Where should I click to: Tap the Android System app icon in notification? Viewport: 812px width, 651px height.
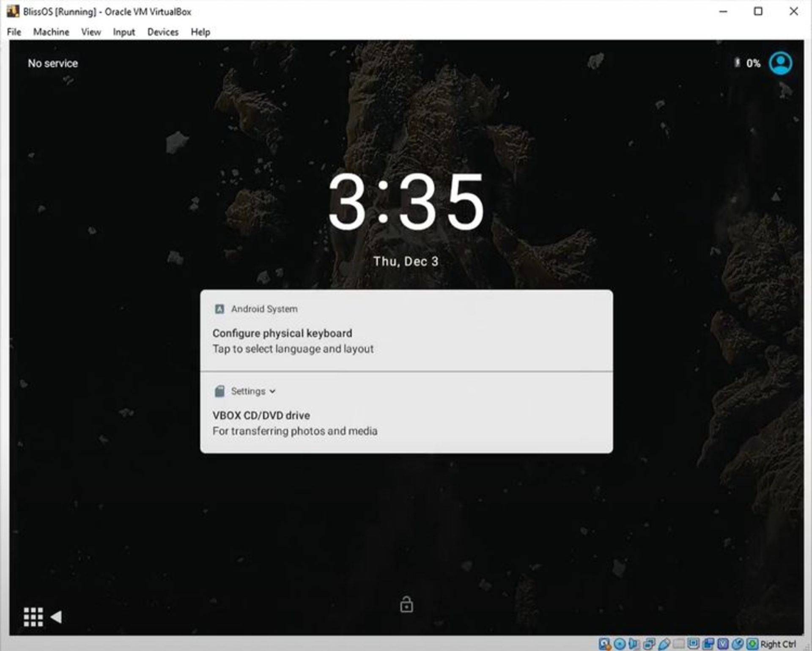tap(219, 309)
